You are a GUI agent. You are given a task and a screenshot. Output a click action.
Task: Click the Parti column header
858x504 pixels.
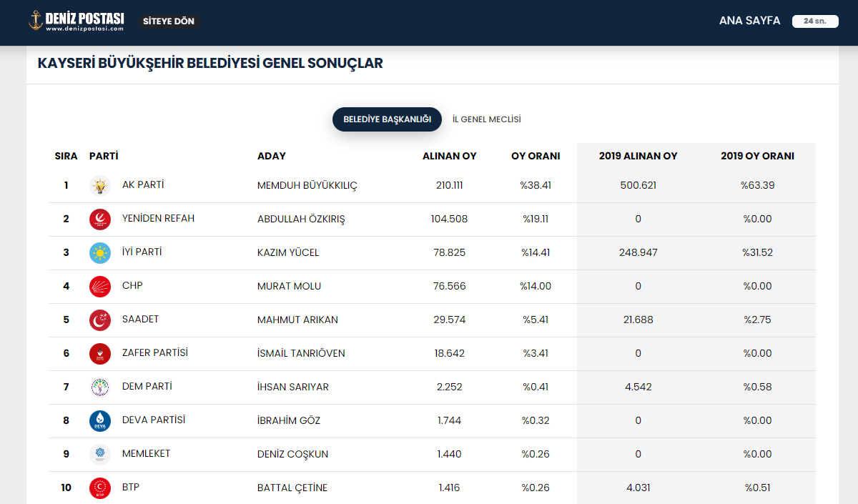[x=104, y=156]
